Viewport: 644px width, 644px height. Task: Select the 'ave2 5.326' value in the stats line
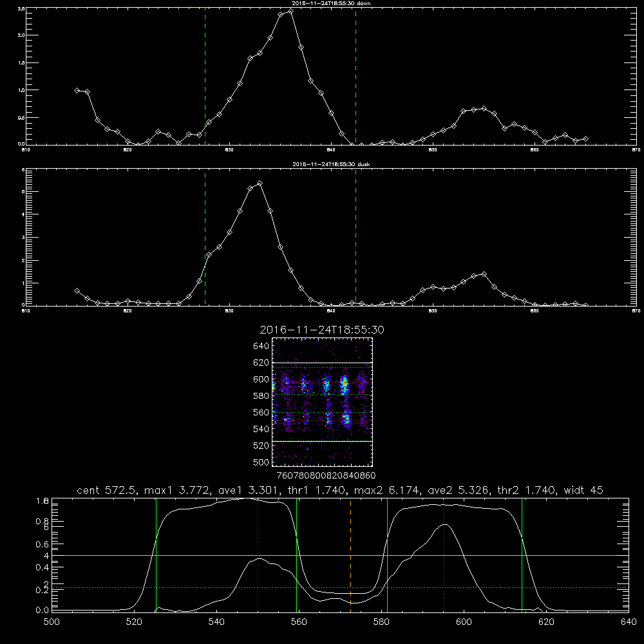[x=459, y=490]
